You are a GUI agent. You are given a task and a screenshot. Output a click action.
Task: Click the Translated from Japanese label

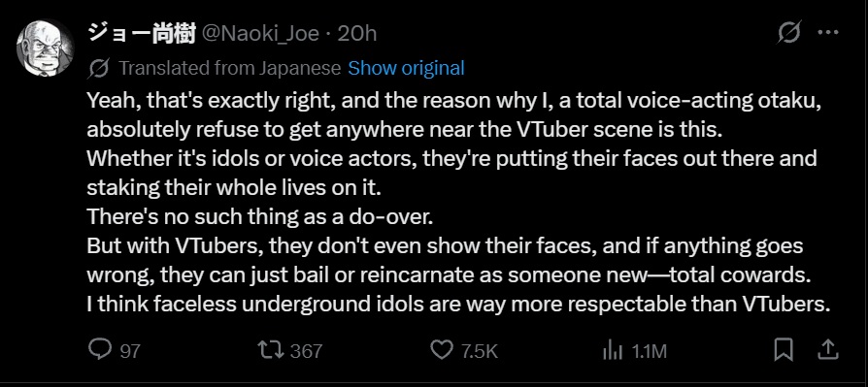click(230, 69)
